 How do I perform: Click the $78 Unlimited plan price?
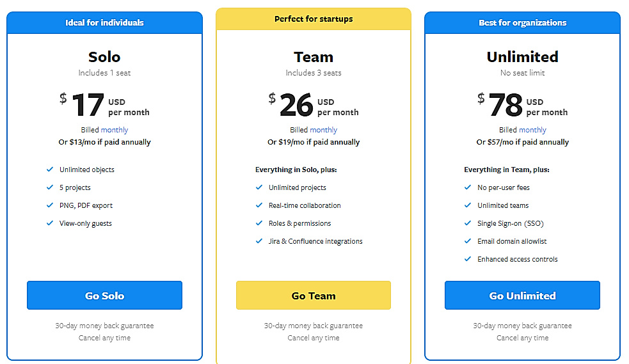point(506,106)
